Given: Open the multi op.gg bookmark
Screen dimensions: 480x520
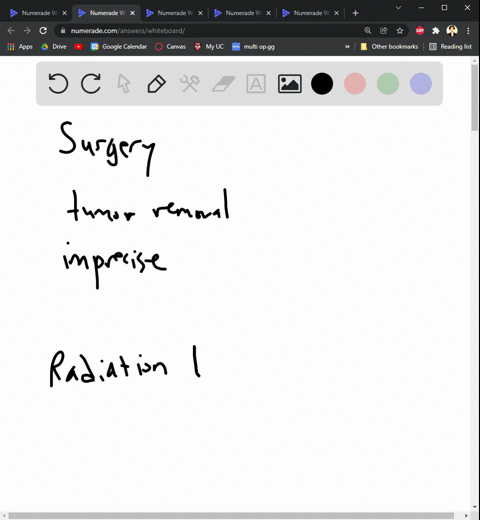Looking at the screenshot, I should (253, 47).
